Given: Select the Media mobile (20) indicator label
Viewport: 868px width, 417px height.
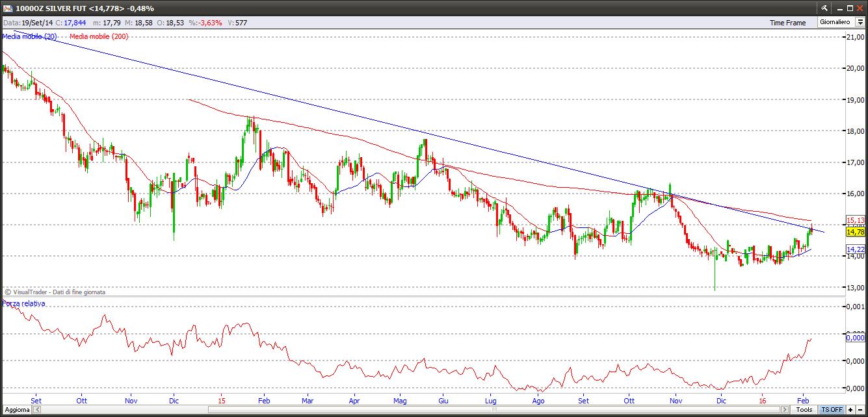Looking at the screenshot, I should tap(29, 36).
